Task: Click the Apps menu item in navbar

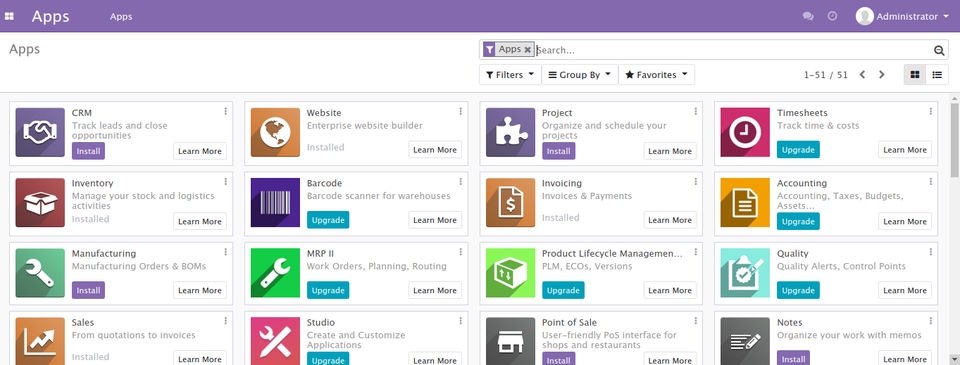Action: pyautogui.click(x=121, y=17)
